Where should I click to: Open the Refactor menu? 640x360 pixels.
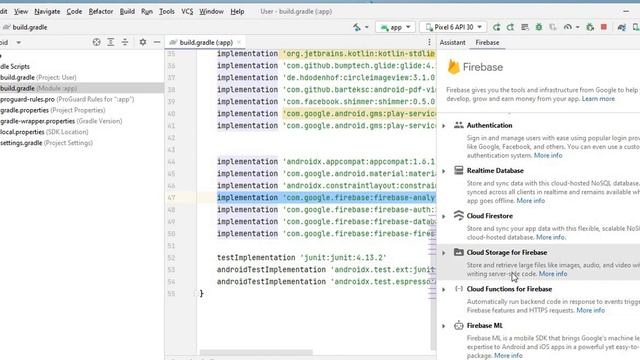point(101,11)
